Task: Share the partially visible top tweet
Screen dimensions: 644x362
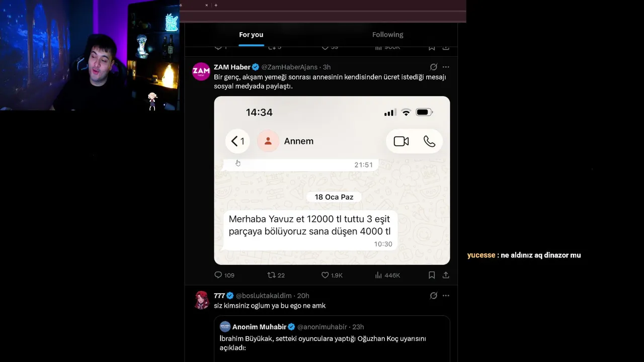Action: click(446, 47)
